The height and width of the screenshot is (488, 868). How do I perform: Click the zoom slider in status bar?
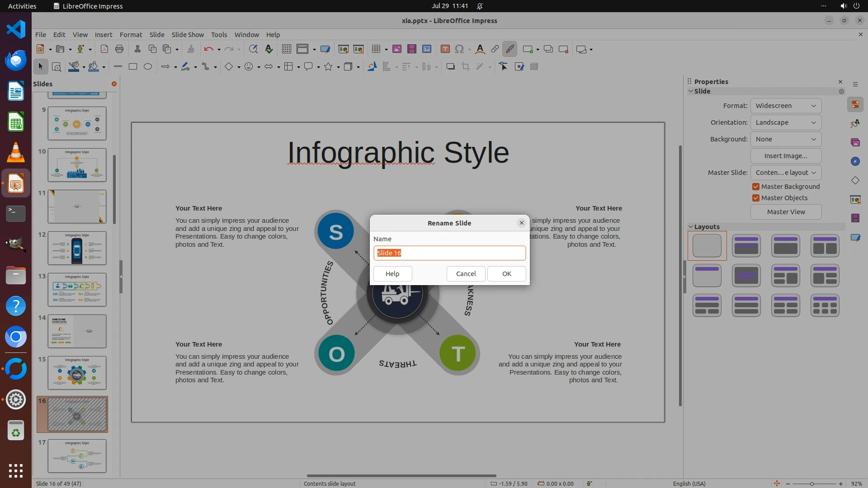[x=812, y=483]
